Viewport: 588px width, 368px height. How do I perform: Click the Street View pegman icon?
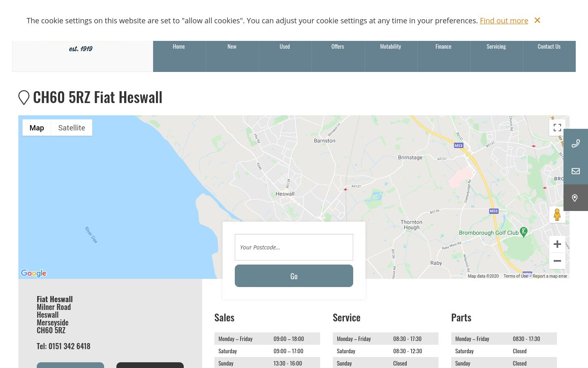(x=557, y=215)
